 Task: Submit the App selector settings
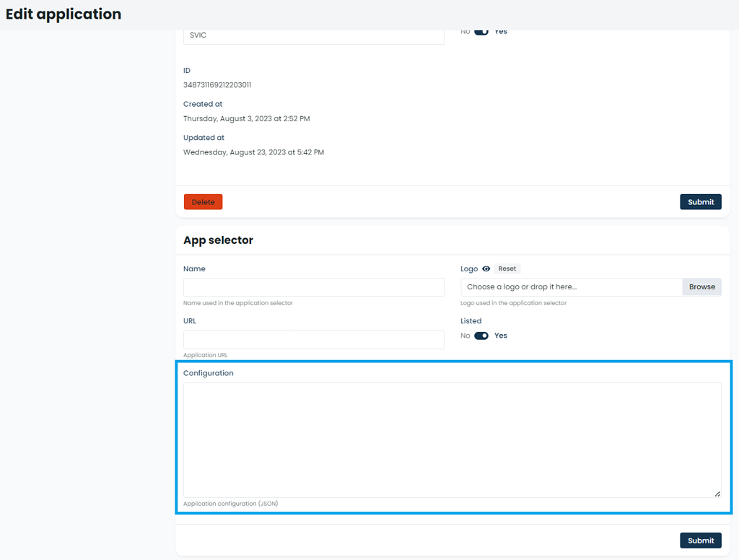point(700,540)
